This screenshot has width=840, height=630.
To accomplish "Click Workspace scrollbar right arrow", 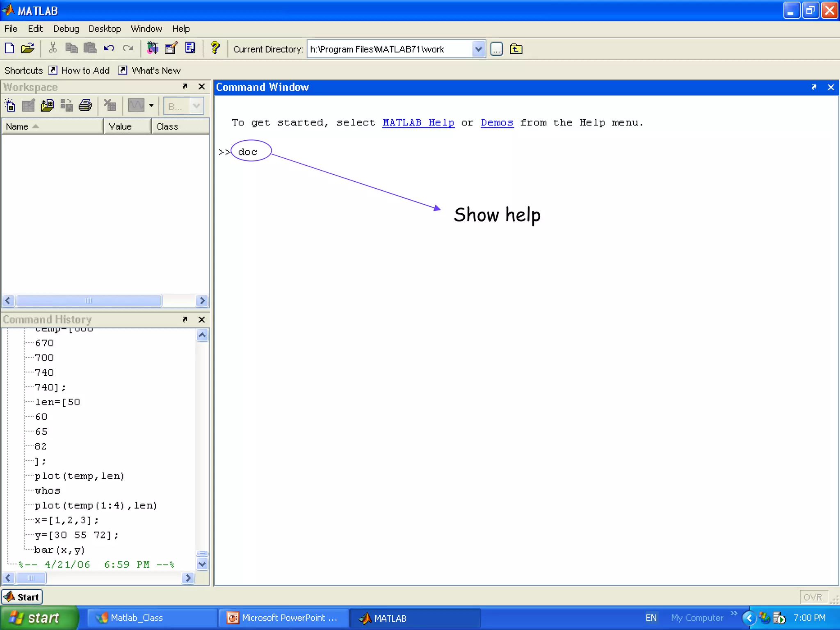I will pos(201,301).
